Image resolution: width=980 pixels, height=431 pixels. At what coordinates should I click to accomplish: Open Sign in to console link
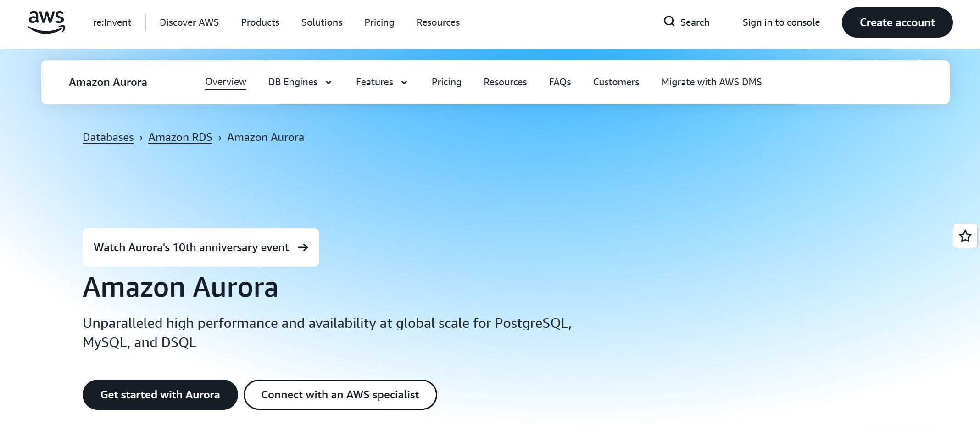coord(781,22)
